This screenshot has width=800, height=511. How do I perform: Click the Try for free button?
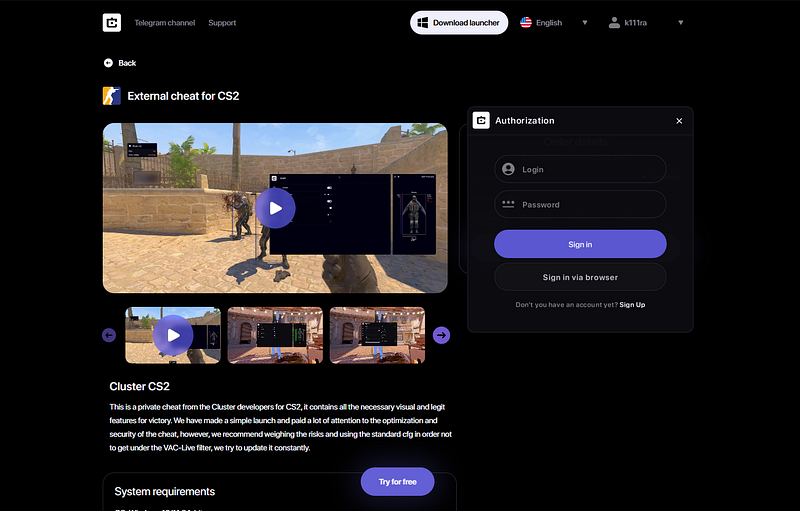click(397, 481)
